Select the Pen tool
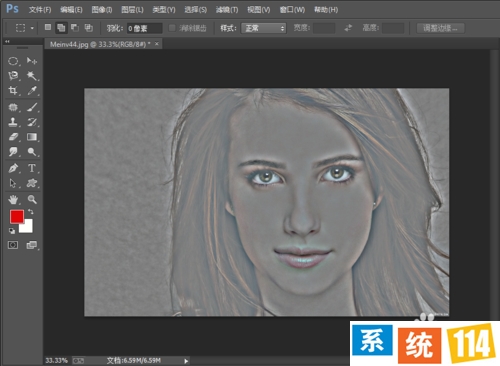This screenshot has height=366, width=500. (x=13, y=168)
